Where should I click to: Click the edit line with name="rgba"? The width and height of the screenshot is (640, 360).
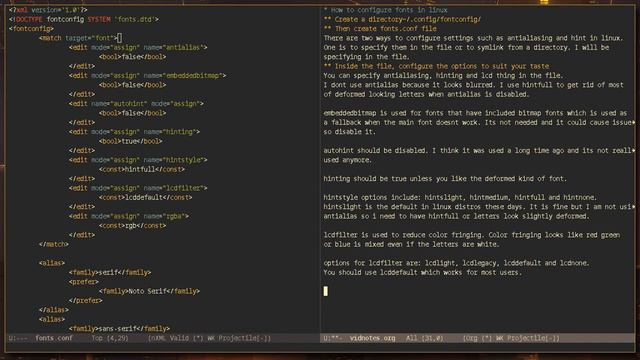pos(129,216)
